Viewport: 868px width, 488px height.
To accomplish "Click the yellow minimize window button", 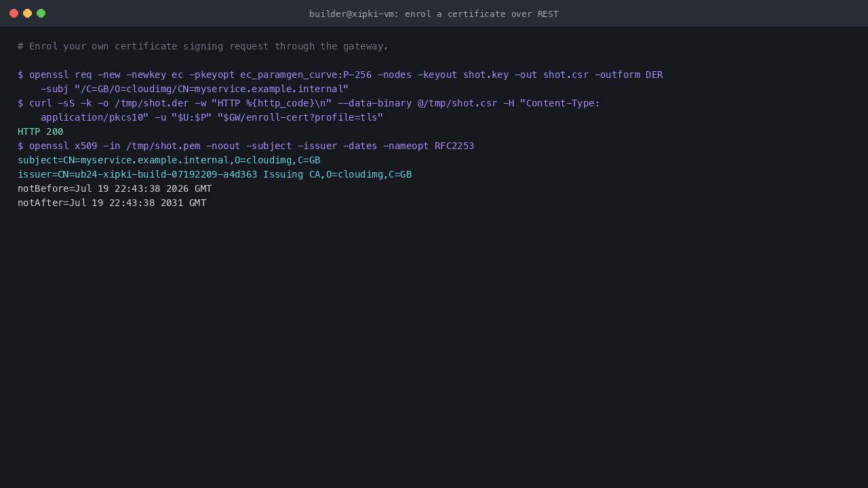I will tap(27, 14).
